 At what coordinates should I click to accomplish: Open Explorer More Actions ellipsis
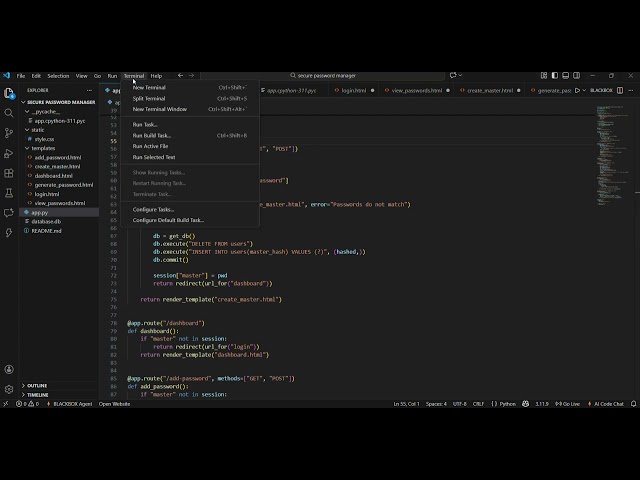click(x=89, y=90)
